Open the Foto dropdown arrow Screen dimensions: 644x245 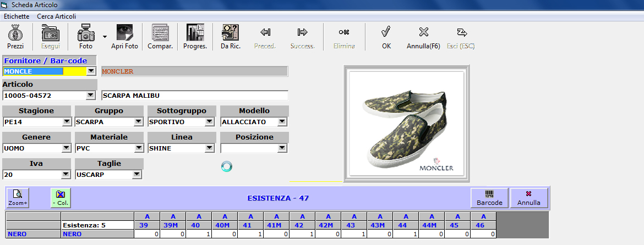(x=105, y=36)
